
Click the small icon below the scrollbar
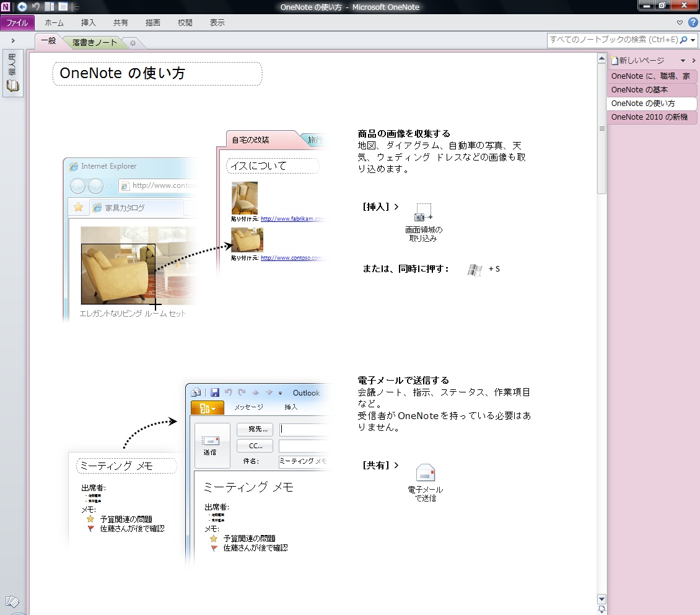pos(602,609)
